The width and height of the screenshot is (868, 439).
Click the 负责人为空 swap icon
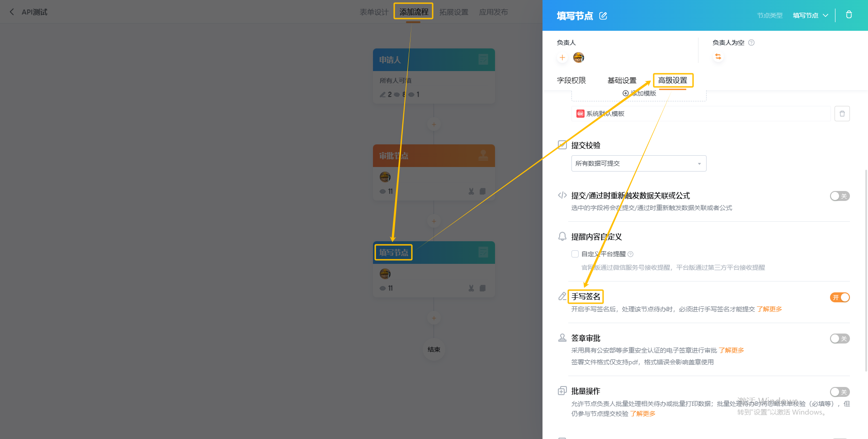718,57
